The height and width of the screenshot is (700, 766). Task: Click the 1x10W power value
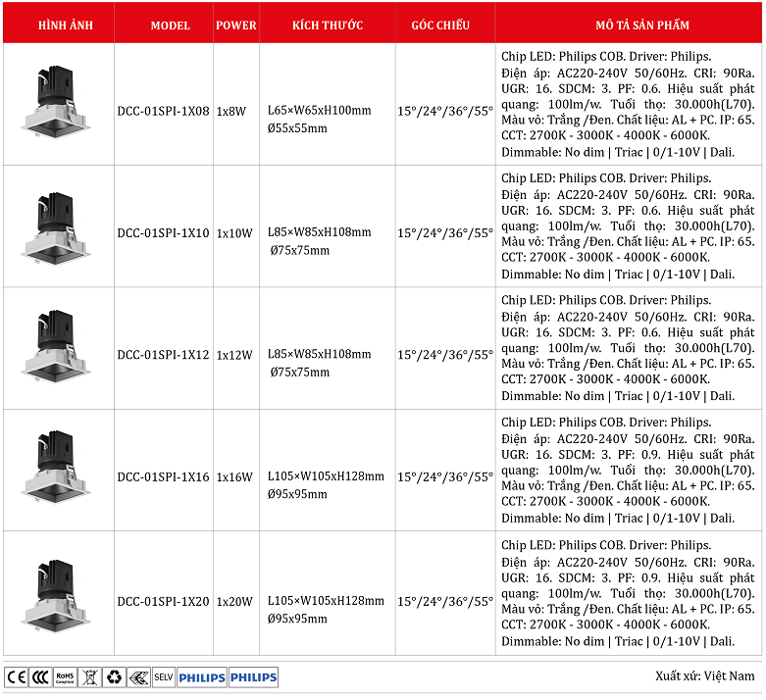tap(234, 233)
